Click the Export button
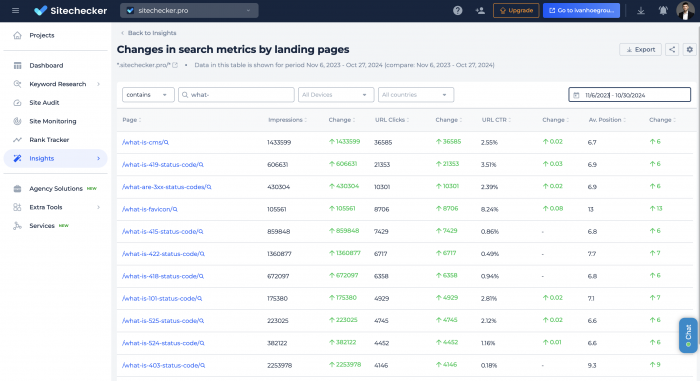The image size is (700, 381). click(x=640, y=50)
